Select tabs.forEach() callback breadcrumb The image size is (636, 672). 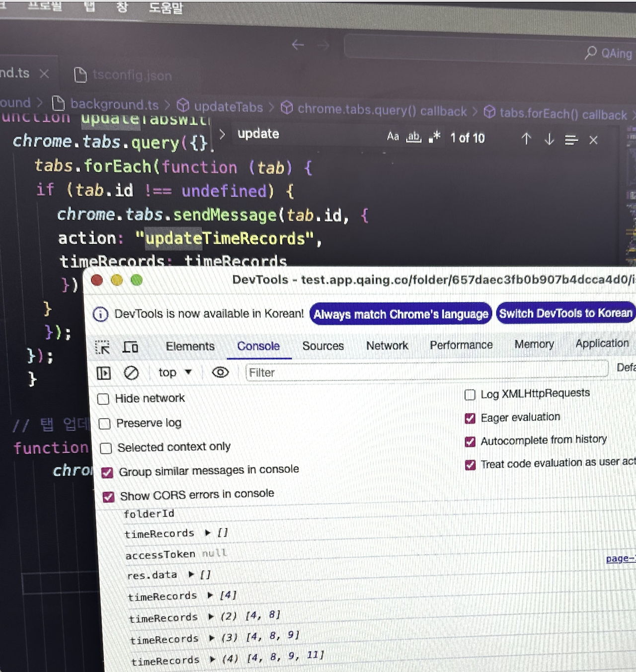[556, 114]
